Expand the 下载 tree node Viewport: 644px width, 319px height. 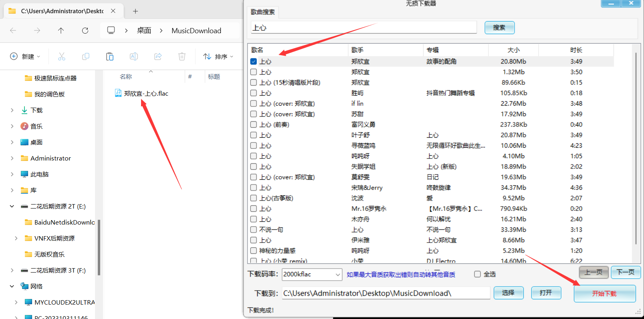(12, 110)
